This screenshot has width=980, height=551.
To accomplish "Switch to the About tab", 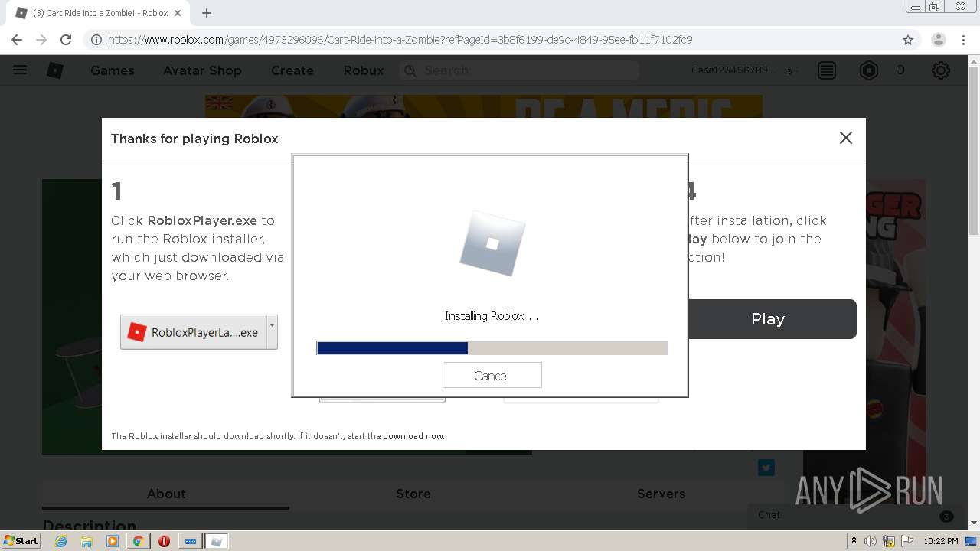I will click(x=166, y=494).
